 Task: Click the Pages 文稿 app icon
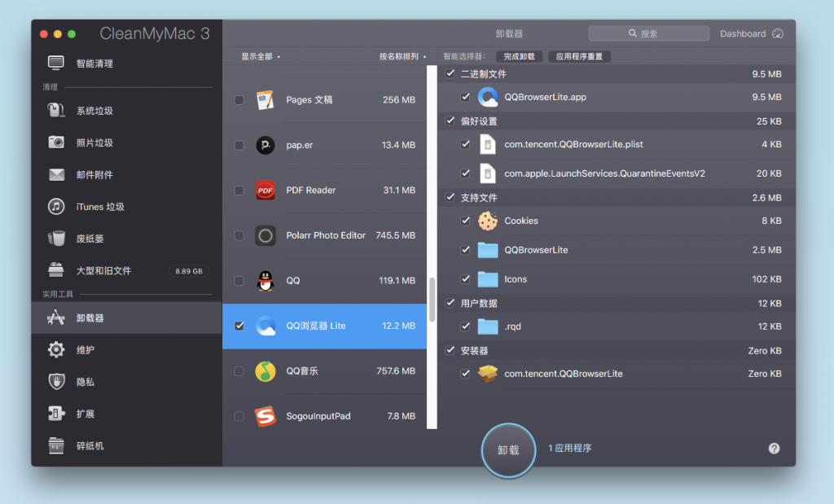tap(265, 99)
